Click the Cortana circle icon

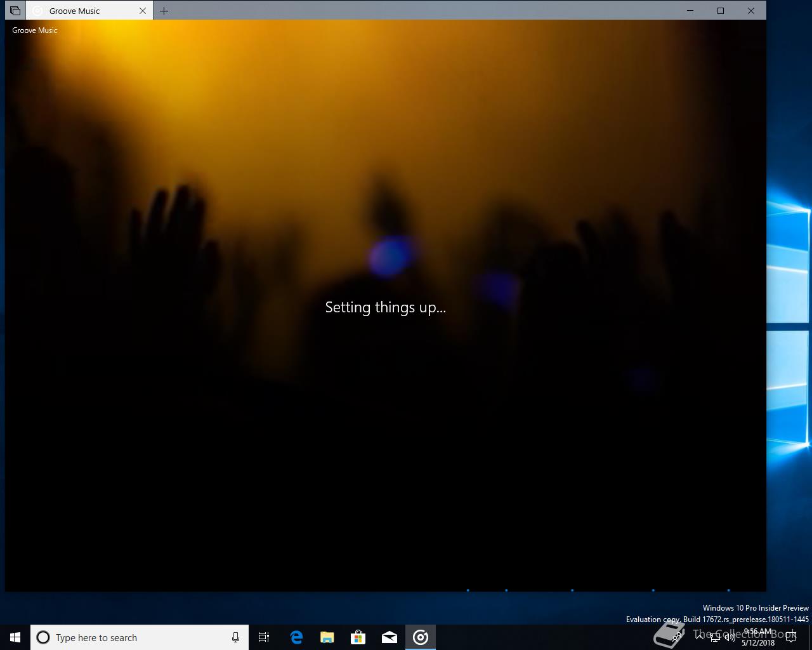(43, 637)
